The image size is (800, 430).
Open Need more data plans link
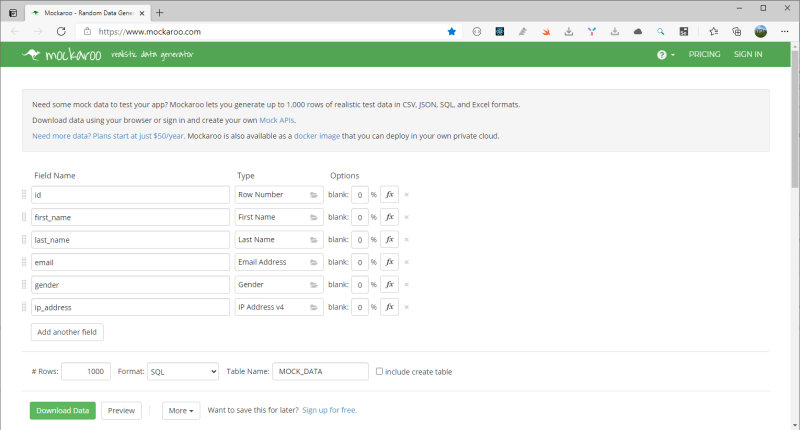pos(108,136)
